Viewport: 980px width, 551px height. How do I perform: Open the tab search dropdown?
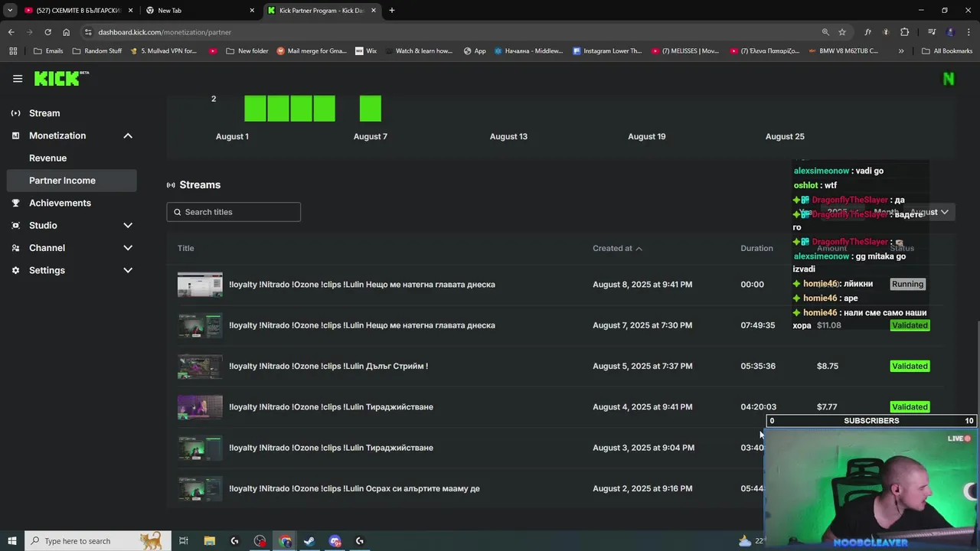click(x=10, y=11)
